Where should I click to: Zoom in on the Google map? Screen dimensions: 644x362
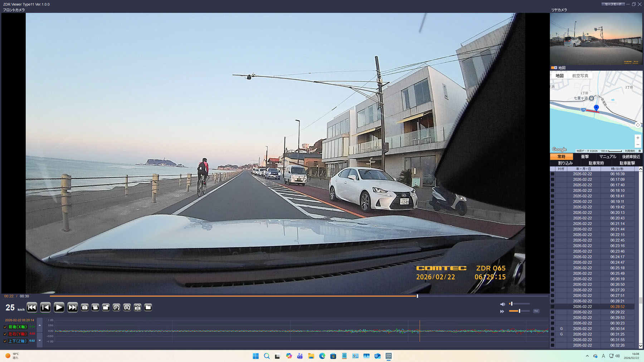[x=638, y=138]
